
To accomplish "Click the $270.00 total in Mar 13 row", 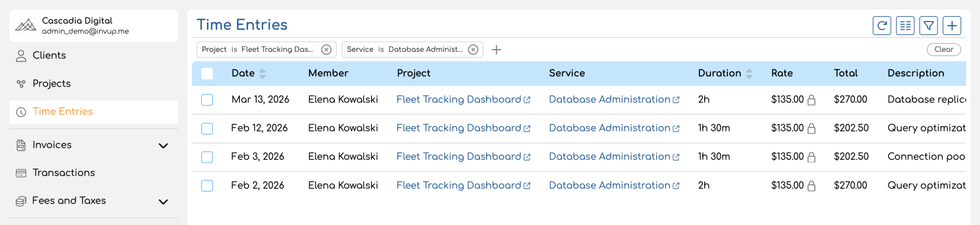I will point(850,100).
